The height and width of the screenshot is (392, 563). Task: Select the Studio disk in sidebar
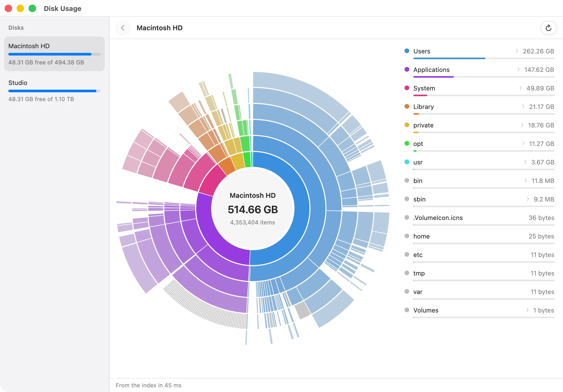pos(54,91)
